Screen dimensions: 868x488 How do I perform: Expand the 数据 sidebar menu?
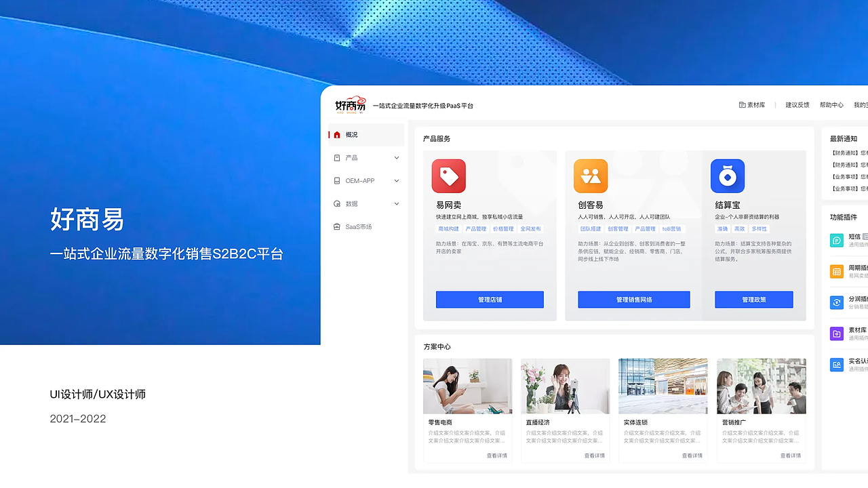click(x=361, y=203)
